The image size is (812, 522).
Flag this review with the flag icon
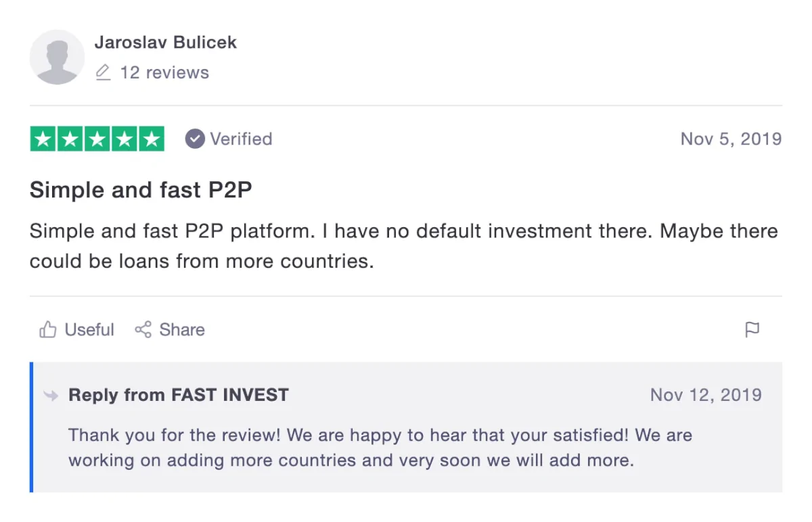752,330
